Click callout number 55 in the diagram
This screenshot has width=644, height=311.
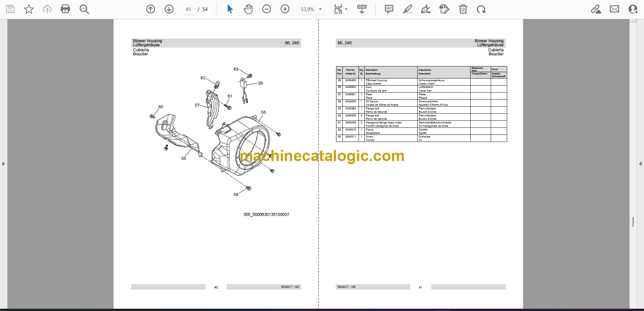(264, 112)
